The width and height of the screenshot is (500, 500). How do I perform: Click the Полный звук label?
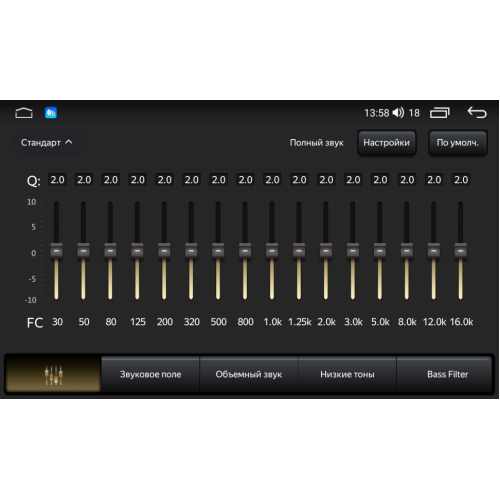(x=317, y=143)
